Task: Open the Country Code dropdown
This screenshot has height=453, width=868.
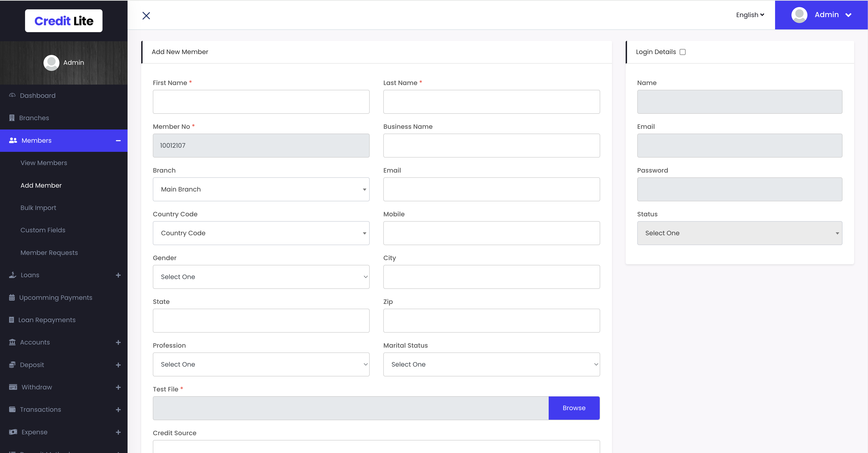Action: pos(261,233)
